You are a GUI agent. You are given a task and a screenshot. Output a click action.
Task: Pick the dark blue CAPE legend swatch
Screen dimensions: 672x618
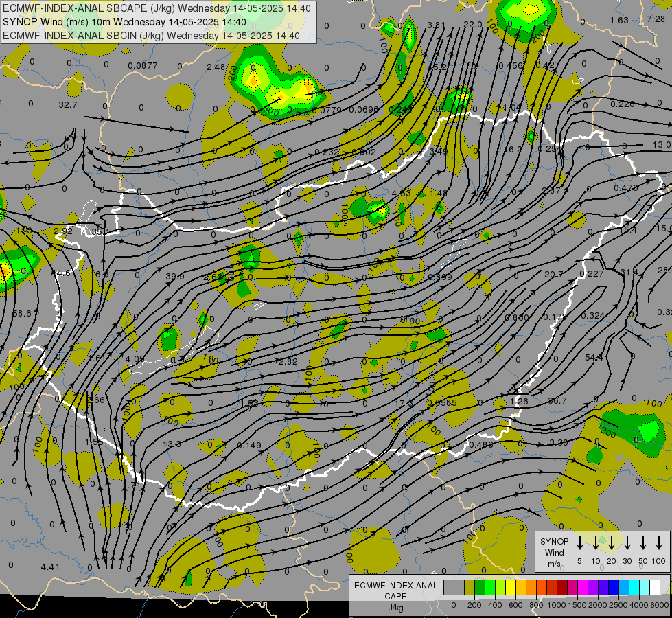(x=613, y=587)
